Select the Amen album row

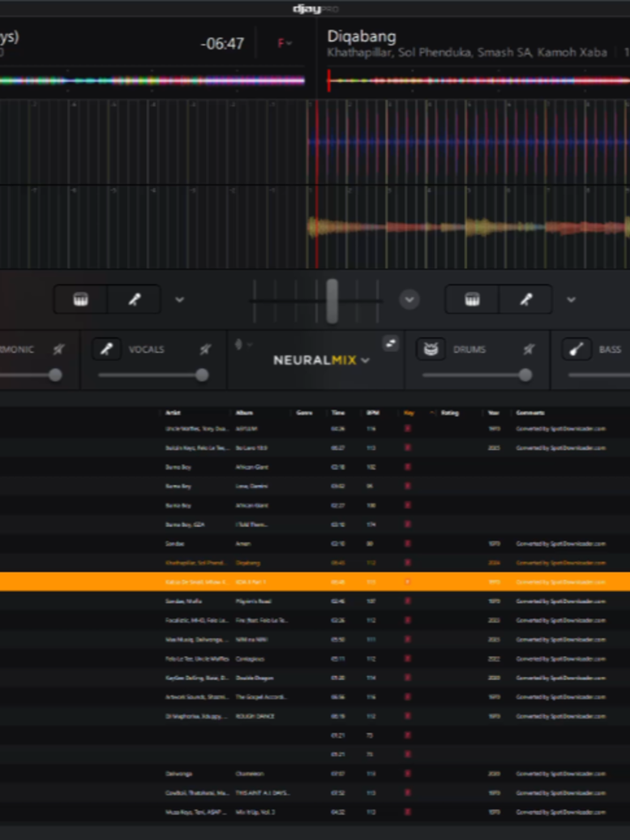[315, 543]
